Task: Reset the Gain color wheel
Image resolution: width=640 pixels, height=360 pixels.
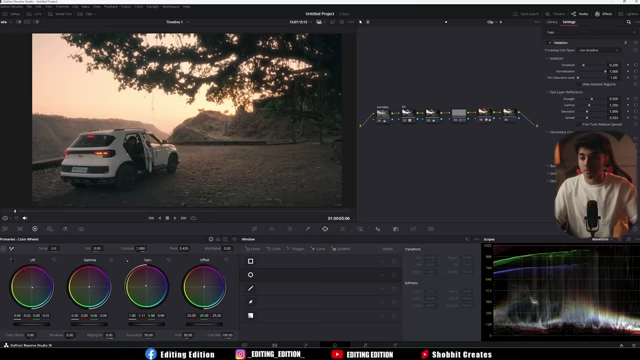Action: 169,260
